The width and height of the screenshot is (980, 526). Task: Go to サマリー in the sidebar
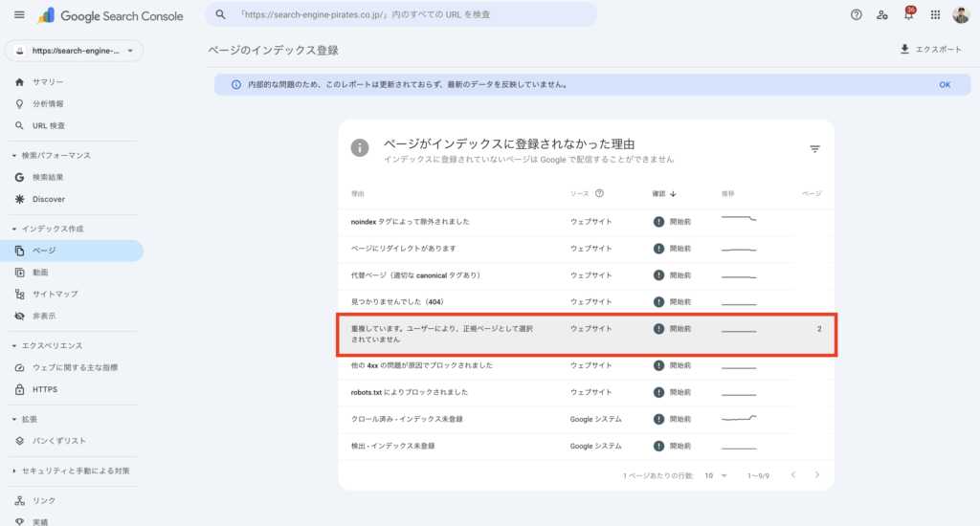tap(48, 82)
